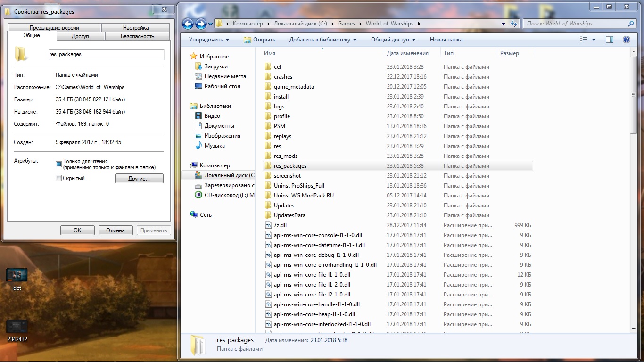Select Локальный диск (C:) in navigation pane

224,175
